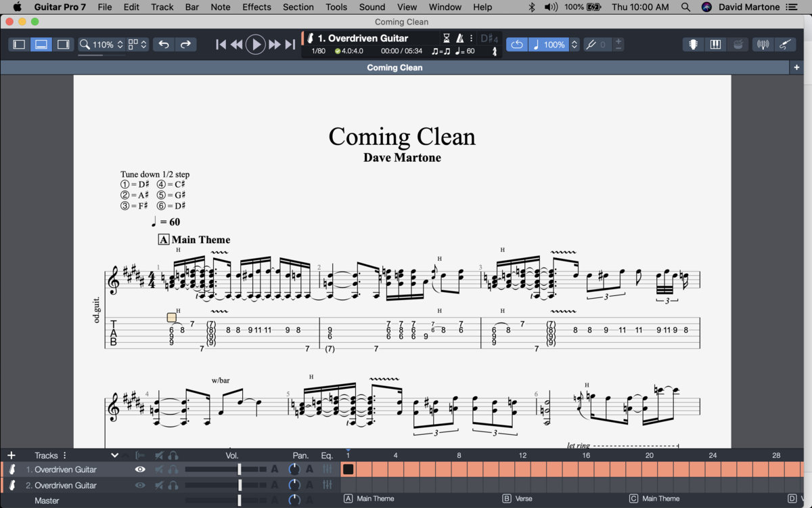
Task: Open the Section menu
Action: 298,7
